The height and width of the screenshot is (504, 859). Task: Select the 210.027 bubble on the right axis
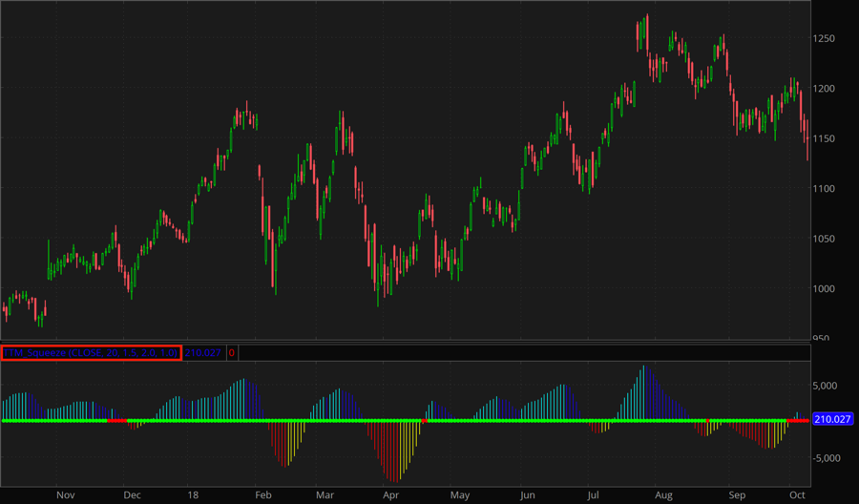pyautogui.click(x=832, y=419)
